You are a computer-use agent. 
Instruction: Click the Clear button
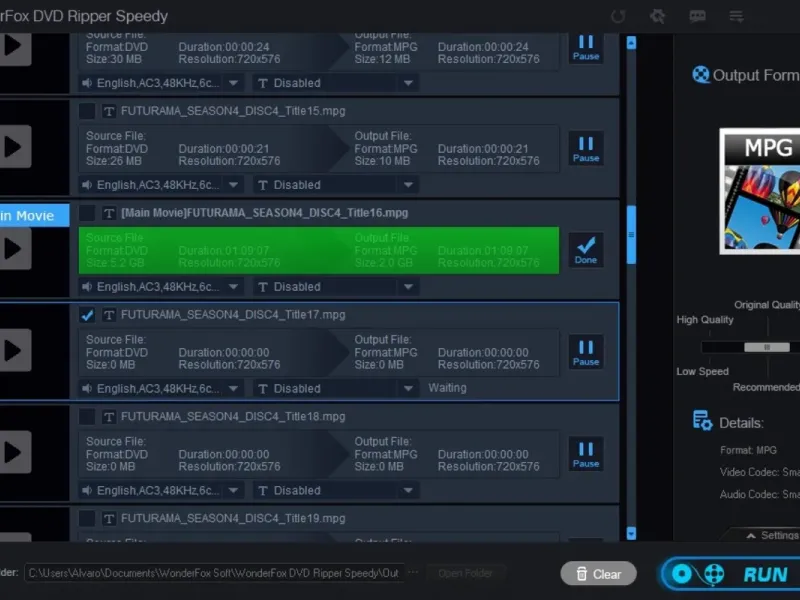click(x=598, y=574)
